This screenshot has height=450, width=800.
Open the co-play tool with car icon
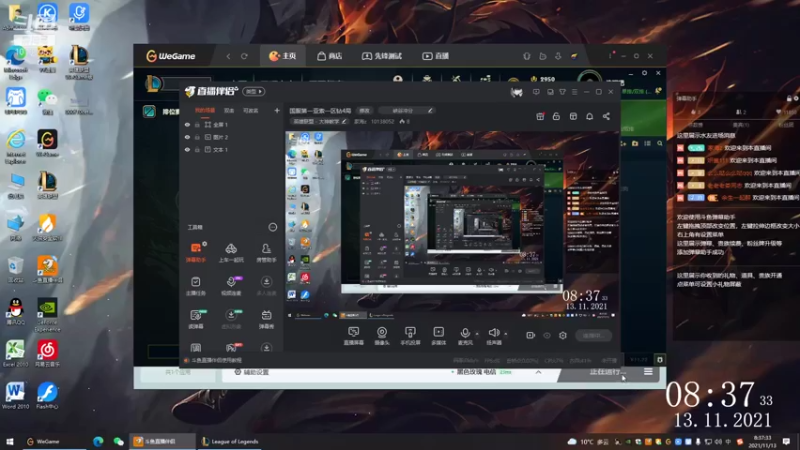click(x=231, y=253)
